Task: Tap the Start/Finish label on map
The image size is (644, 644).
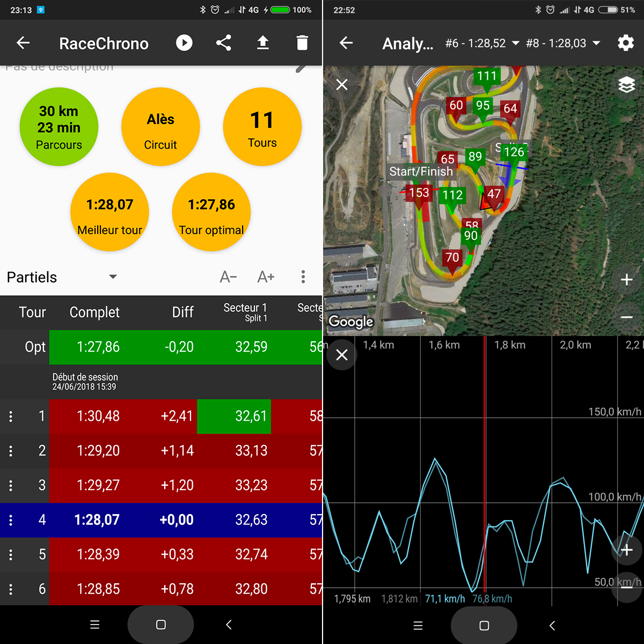Action: point(421,171)
